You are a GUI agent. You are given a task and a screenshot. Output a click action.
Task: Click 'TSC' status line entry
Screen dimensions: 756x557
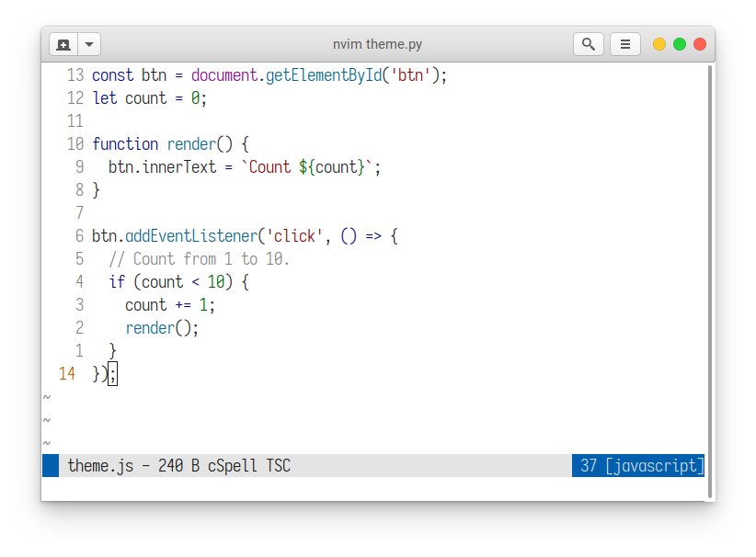(278, 466)
